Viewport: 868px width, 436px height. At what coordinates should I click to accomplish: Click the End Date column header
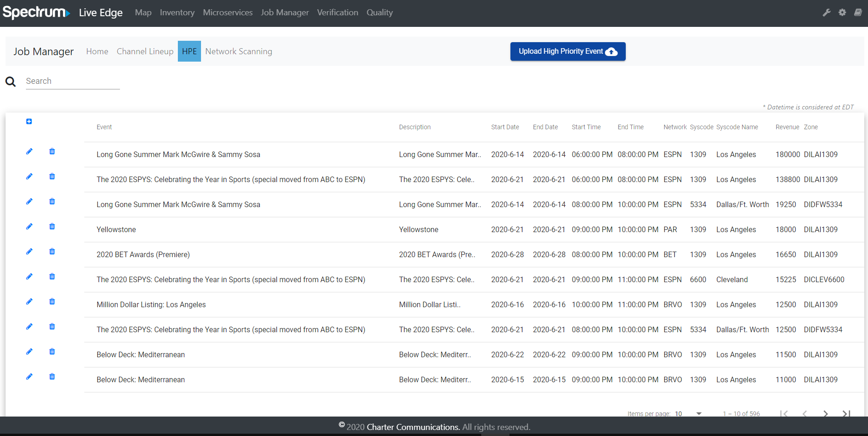pyautogui.click(x=545, y=127)
